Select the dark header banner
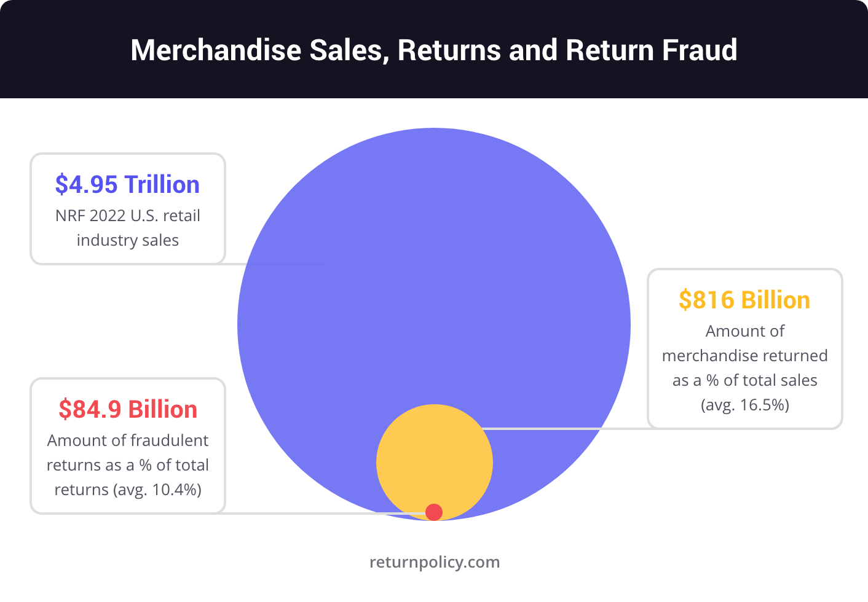 pos(434,49)
